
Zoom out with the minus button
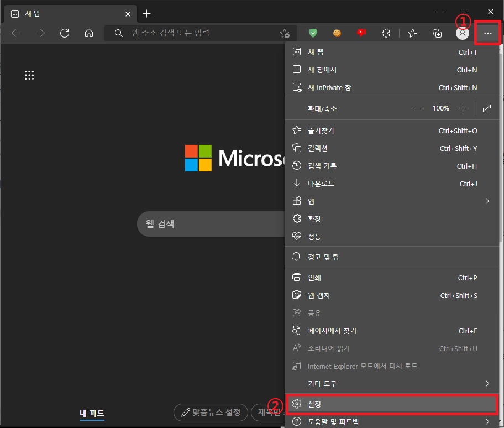[418, 108]
